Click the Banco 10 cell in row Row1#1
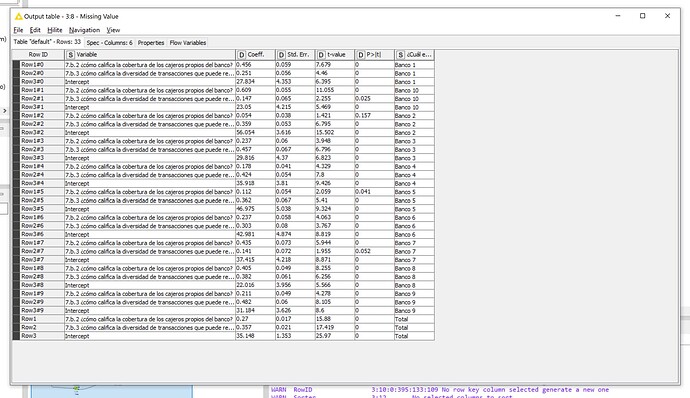 click(x=415, y=90)
